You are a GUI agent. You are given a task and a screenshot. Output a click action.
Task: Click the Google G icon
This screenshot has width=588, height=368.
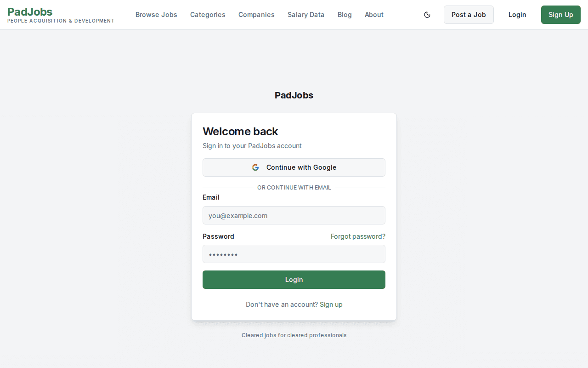click(255, 167)
